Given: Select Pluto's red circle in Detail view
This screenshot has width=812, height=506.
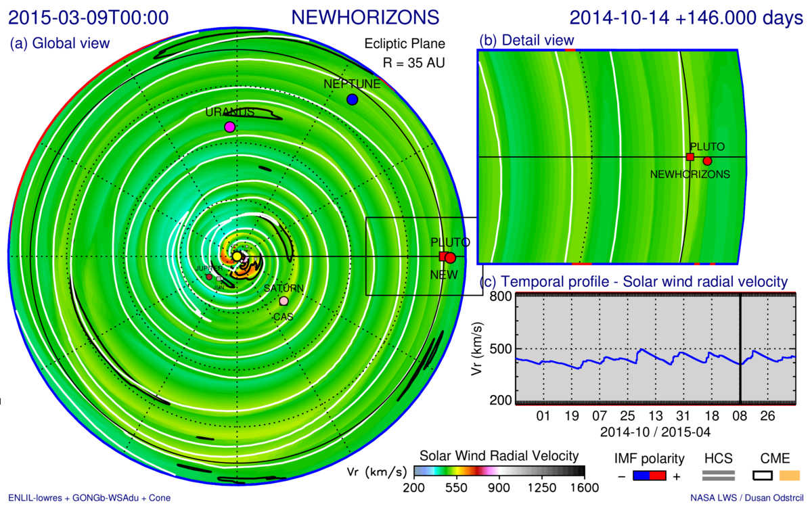Looking at the screenshot, I should (707, 161).
